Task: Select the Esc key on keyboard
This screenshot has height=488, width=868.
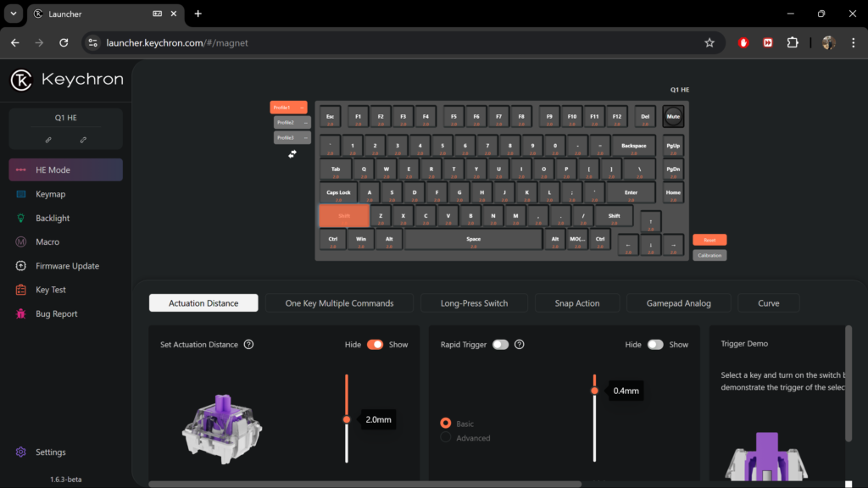Action: 330,117
